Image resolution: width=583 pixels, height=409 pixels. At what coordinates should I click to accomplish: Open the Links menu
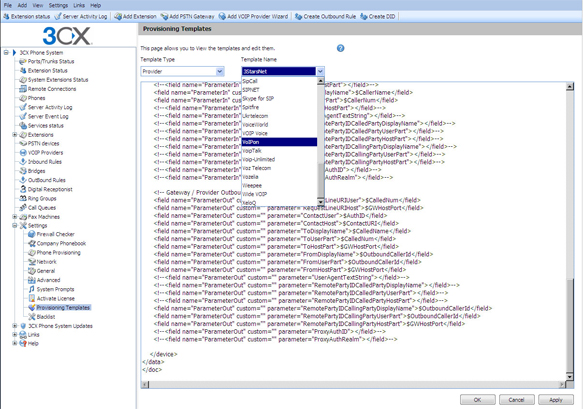pyautogui.click(x=79, y=5)
